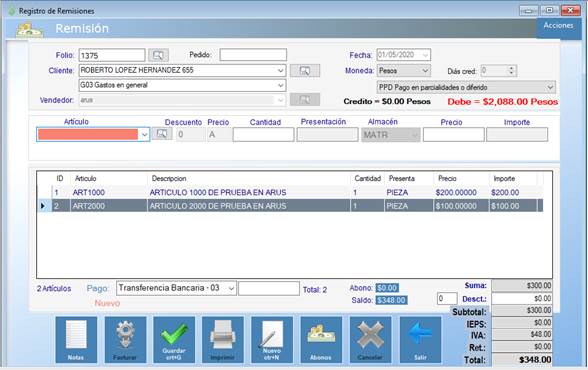Open the PPD Pago en parcialidades dropdown
The width and height of the screenshot is (588, 370).
tap(550, 87)
